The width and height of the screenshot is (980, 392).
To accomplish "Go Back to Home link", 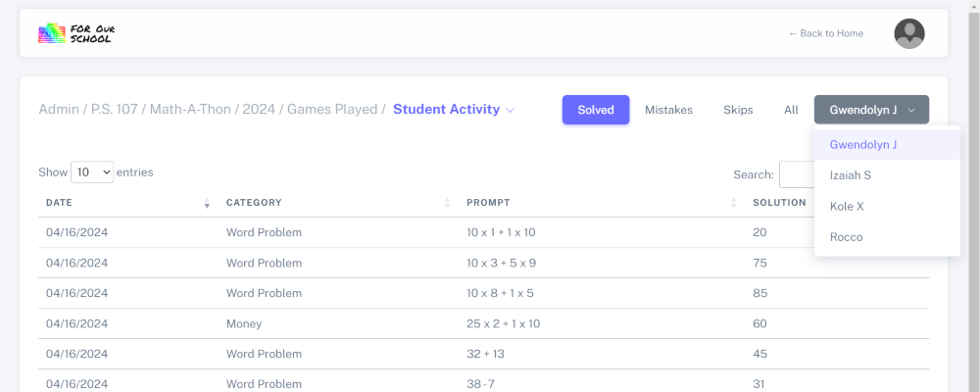I will (x=826, y=33).
